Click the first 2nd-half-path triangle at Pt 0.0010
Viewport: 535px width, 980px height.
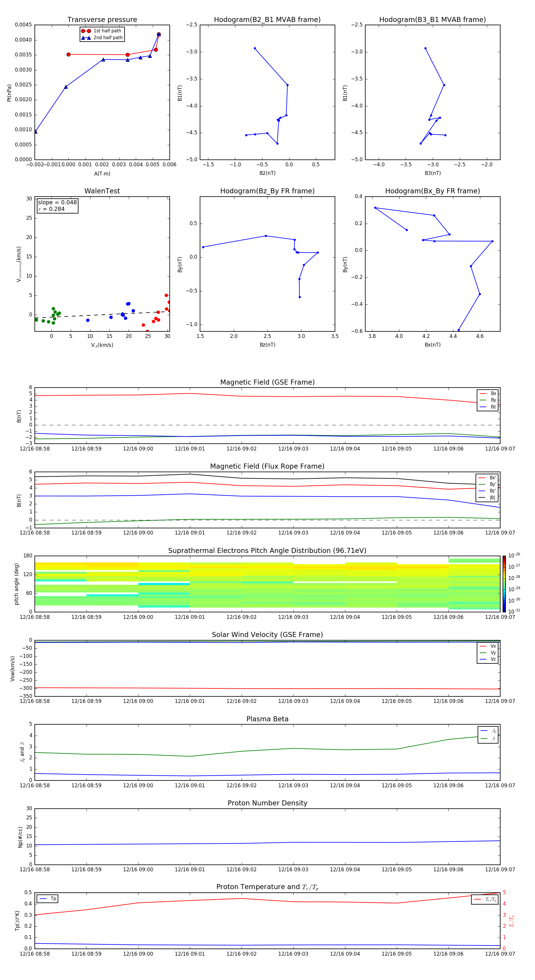click(35, 132)
